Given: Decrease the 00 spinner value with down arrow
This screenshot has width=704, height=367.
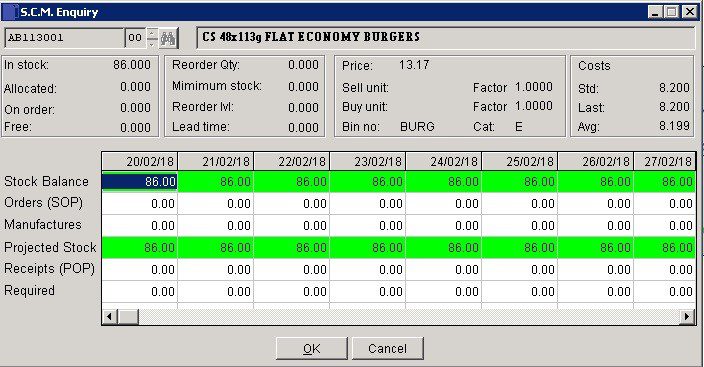Looking at the screenshot, I should pyautogui.click(x=152, y=43).
